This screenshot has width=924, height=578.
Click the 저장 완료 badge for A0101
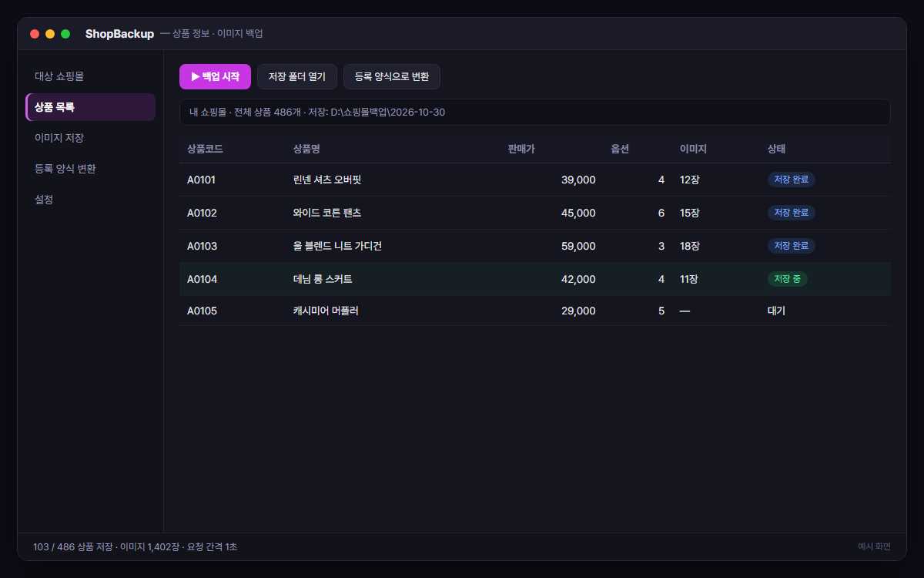(x=791, y=180)
